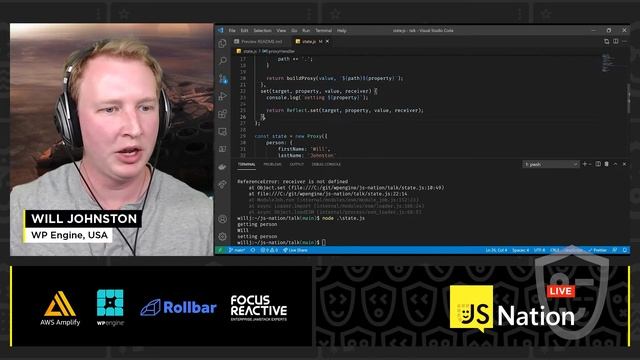Click Live Share in status bar

(x=296, y=250)
